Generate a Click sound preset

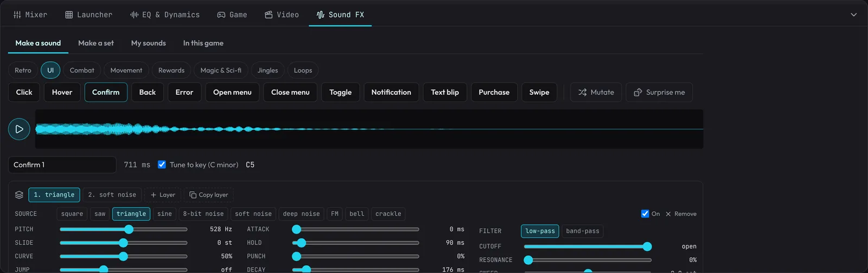coord(24,92)
